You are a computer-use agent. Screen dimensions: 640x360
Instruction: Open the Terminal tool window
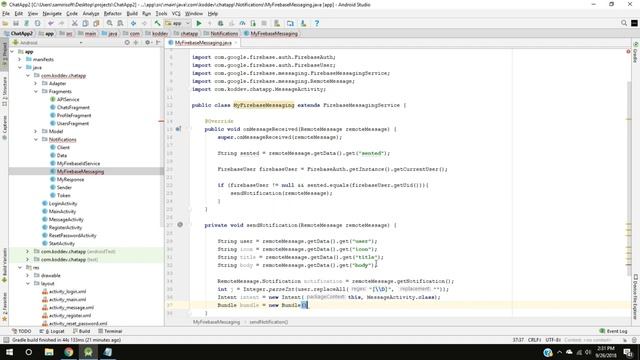(110, 331)
